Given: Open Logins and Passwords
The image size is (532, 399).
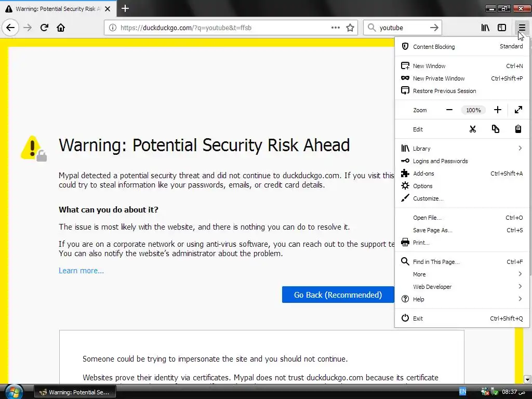Looking at the screenshot, I should click(462, 161).
